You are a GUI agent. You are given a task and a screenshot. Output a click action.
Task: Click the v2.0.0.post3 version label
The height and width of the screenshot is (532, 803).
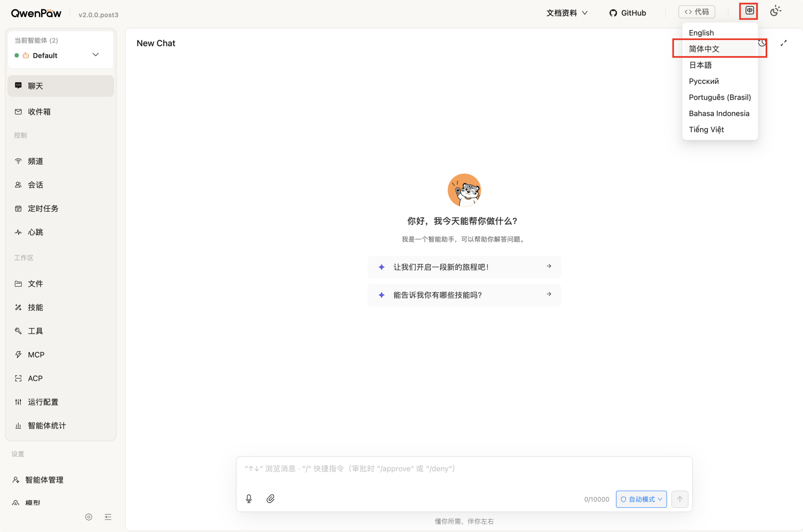coord(98,15)
